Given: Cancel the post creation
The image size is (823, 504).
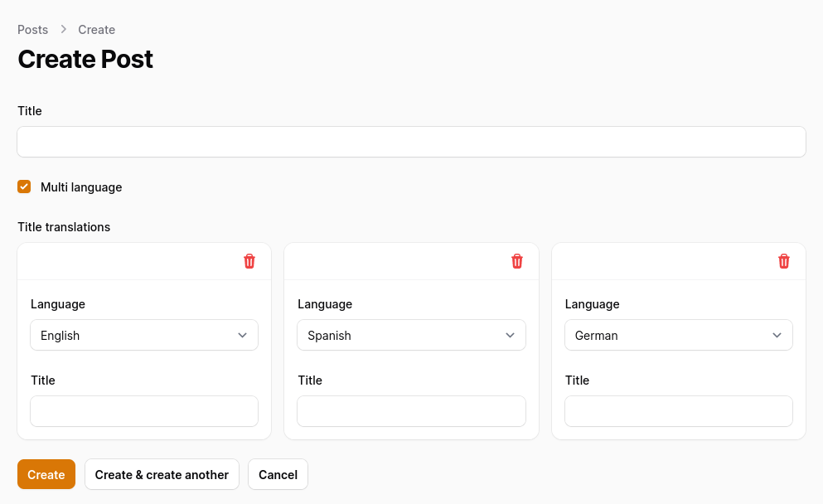Looking at the screenshot, I should [278, 475].
